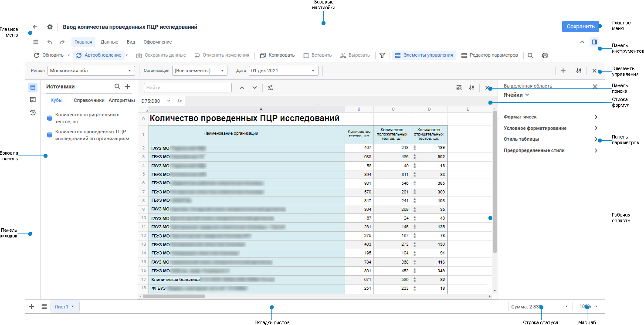This screenshot has height=325, width=644.
Task: Open the sheet list icon beside Лист1
Action: pyautogui.click(x=44, y=306)
